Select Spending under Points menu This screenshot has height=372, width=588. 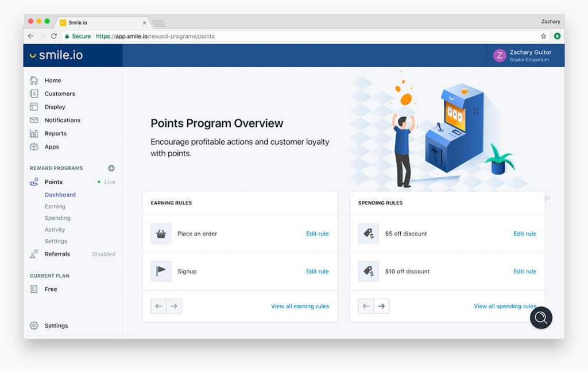57,218
